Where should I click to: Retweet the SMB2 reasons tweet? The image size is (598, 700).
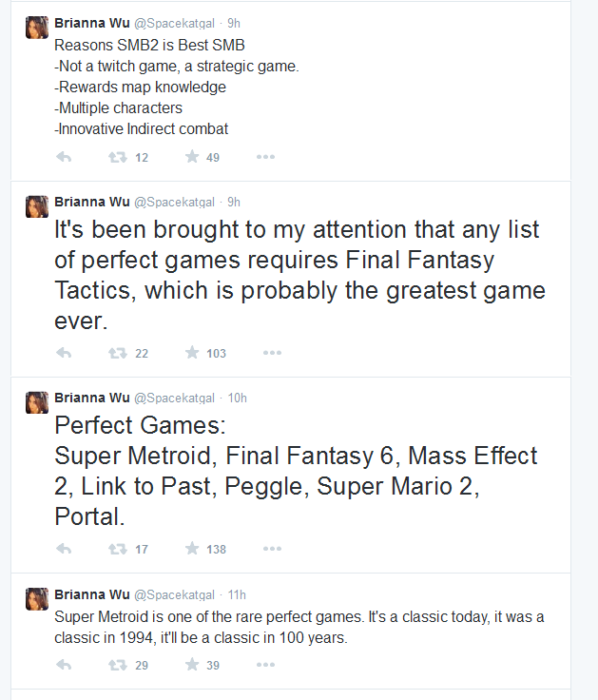point(118,157)
